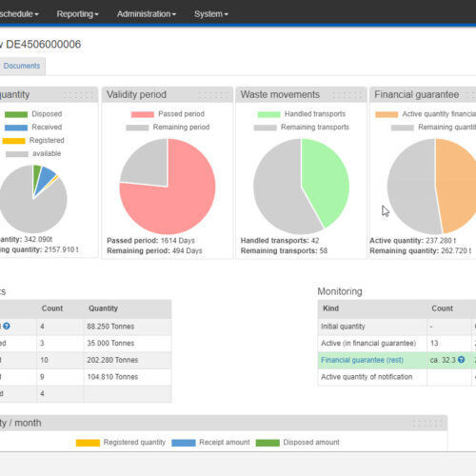
Task: Open the Reporting dropdown menu
Action: [x=77, y=14]
